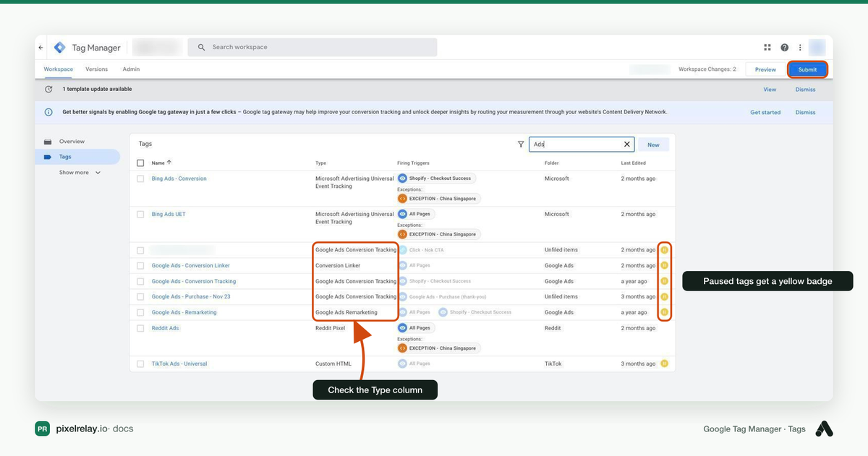Screen dimensions: 868x456
Task: Click the info icon on gateway banner
Action: (x=48, y=112)
